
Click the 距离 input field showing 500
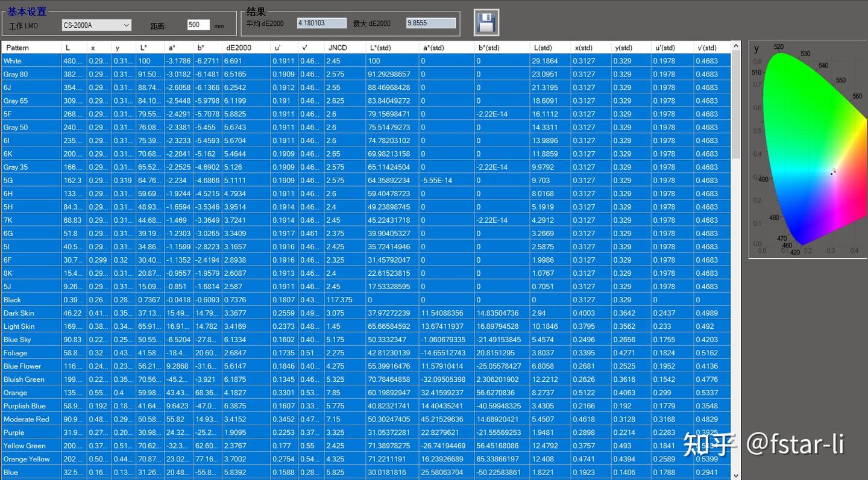[x=198, y=25]
